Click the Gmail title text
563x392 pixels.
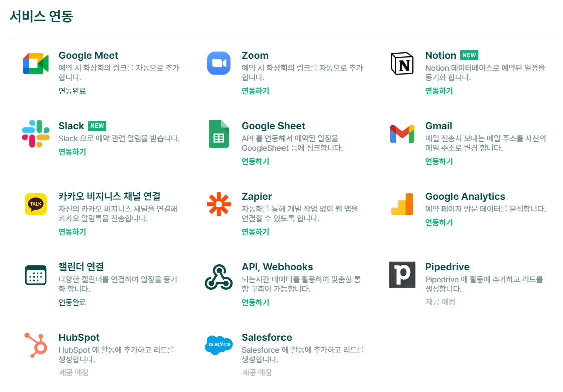pos(438,126)
